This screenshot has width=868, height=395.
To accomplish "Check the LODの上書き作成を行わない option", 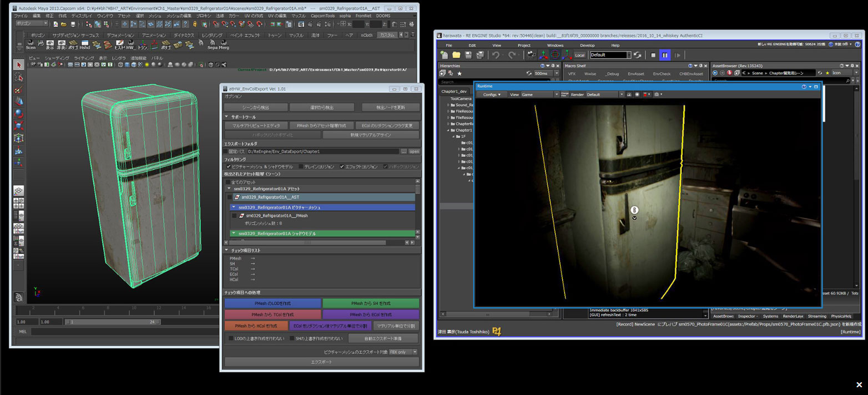I will point(231,338).
